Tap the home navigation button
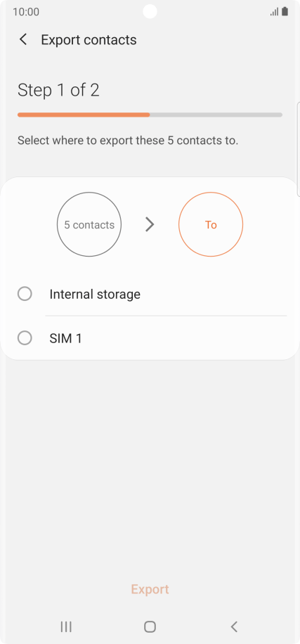Screen dimensions: 300x644 150,626
